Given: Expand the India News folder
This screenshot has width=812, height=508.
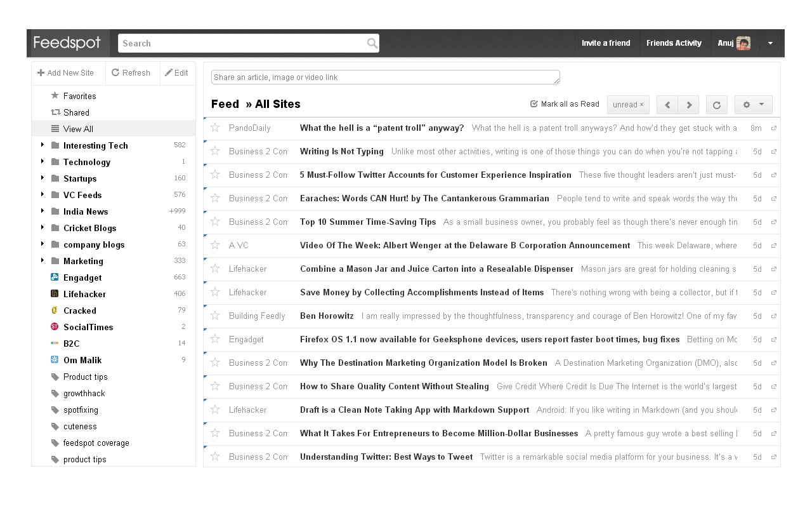Looking at the screenshot, I should coord(43,211).
